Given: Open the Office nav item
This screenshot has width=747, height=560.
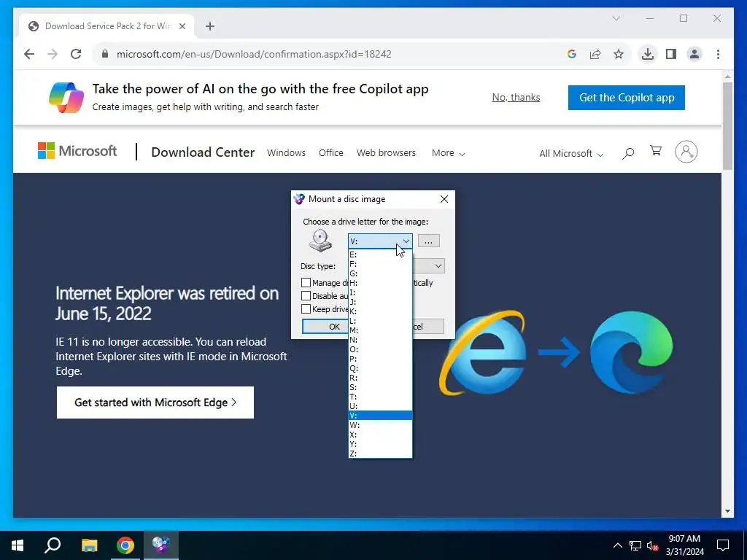Looking at the screenshot, I should click(330, 153).
